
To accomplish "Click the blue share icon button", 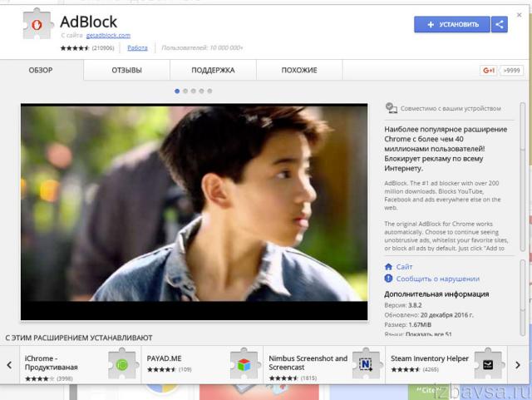I will click(500, 24).
